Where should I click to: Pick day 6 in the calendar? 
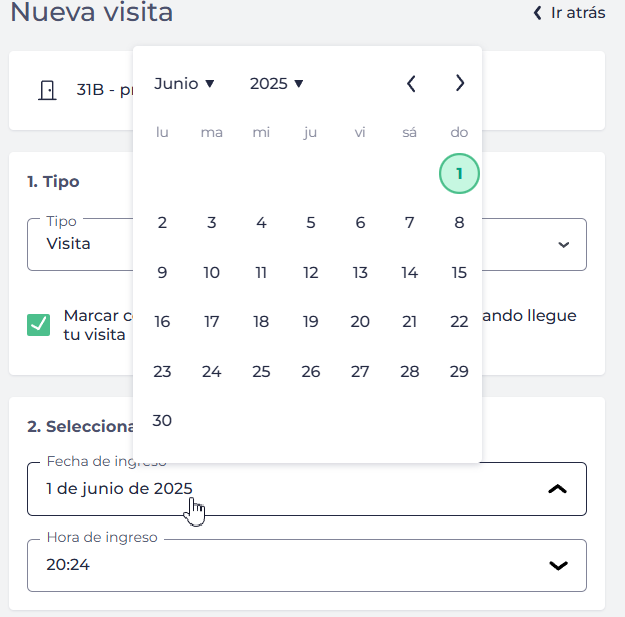360,223
